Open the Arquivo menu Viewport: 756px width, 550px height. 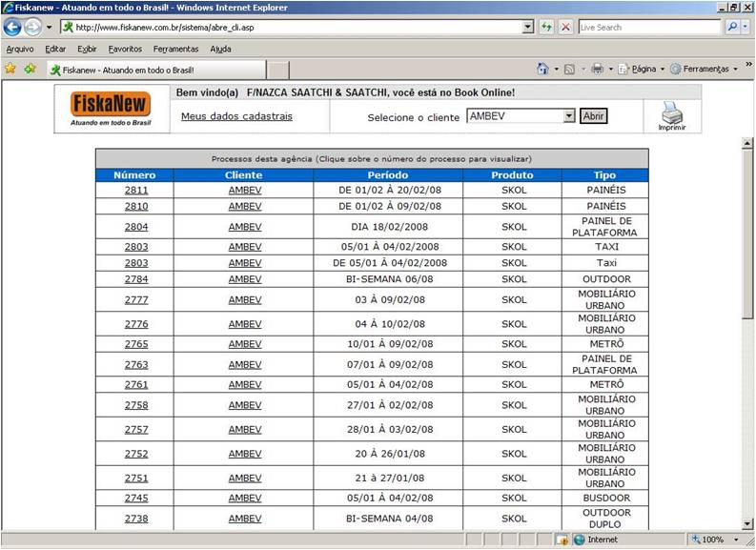click(20, 50)
